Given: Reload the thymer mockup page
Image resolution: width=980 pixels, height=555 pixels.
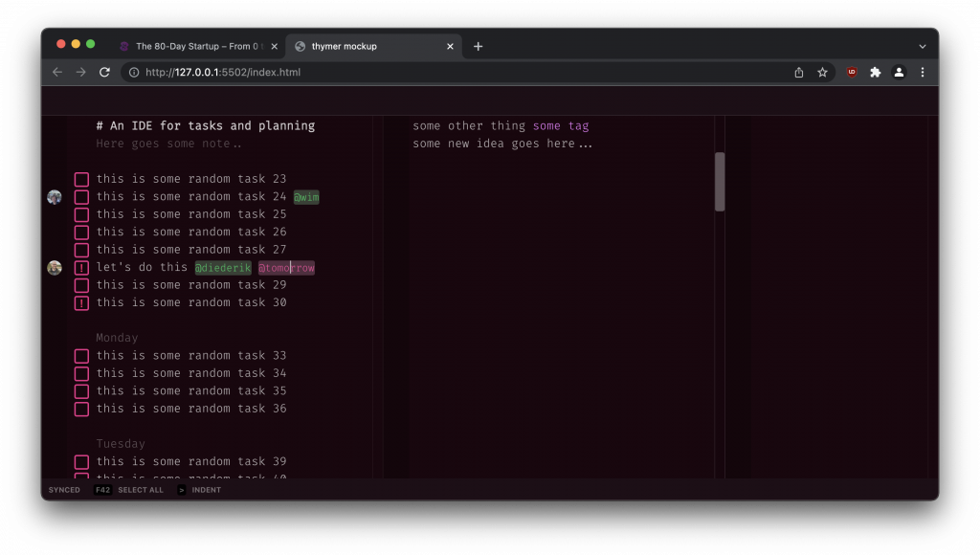Looking at the screenshot, I should click(104, 73).
